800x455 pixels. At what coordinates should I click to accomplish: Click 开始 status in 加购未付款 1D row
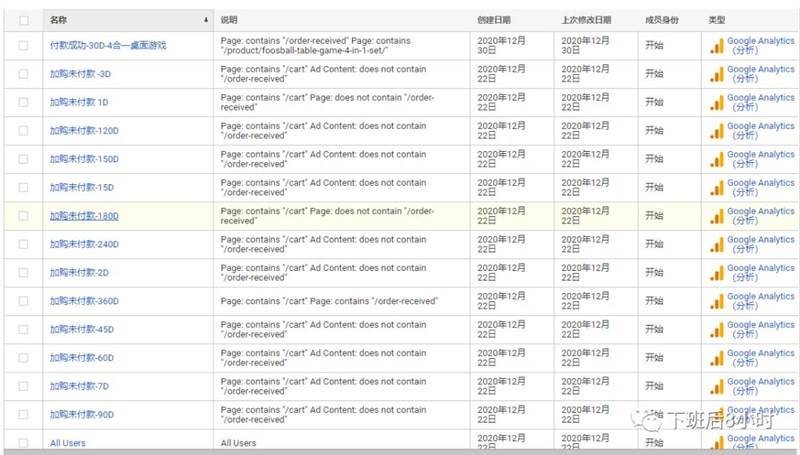(654, 102)
